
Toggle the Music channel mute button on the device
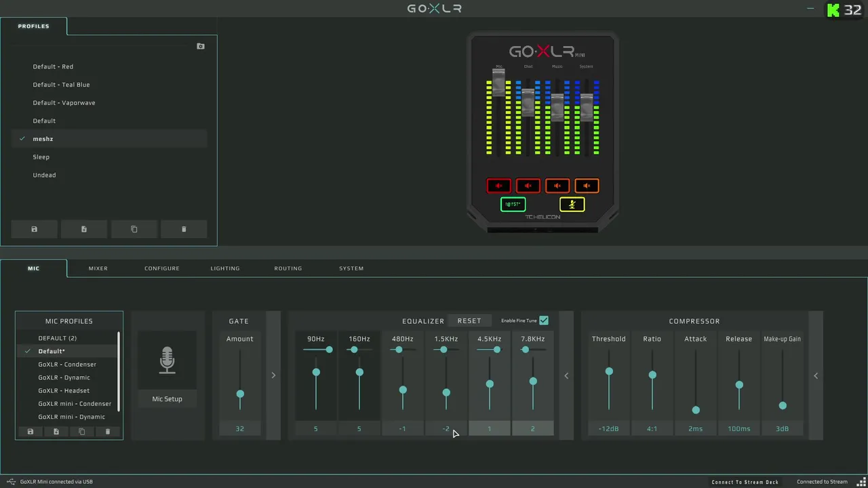[557, 186]
